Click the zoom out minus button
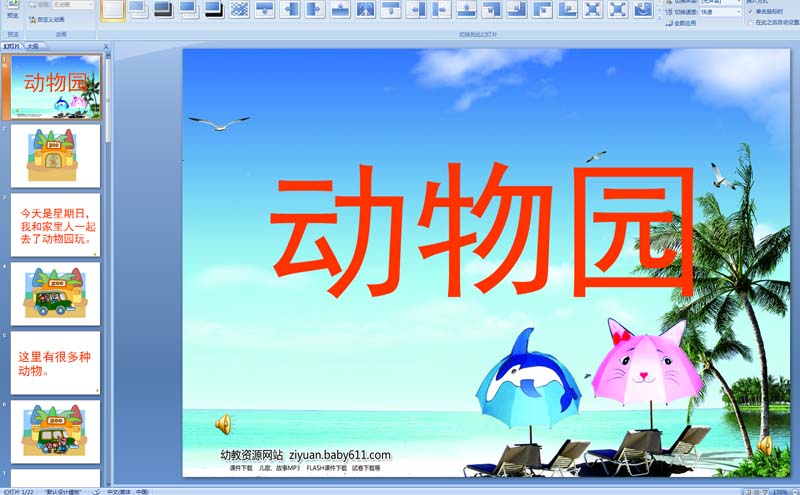Viewport: 800px width, 495px height. tap(794, 492)
